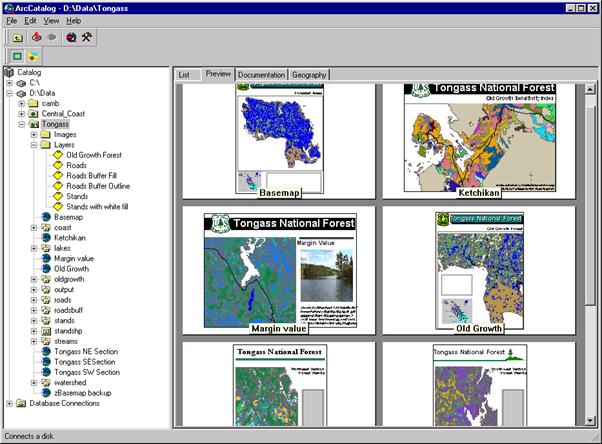Image resolution: width=602 pixels, height=444 pixels.
Task: Click the green thumbnail icon in the second toolbar
Action: click(17, 56)
